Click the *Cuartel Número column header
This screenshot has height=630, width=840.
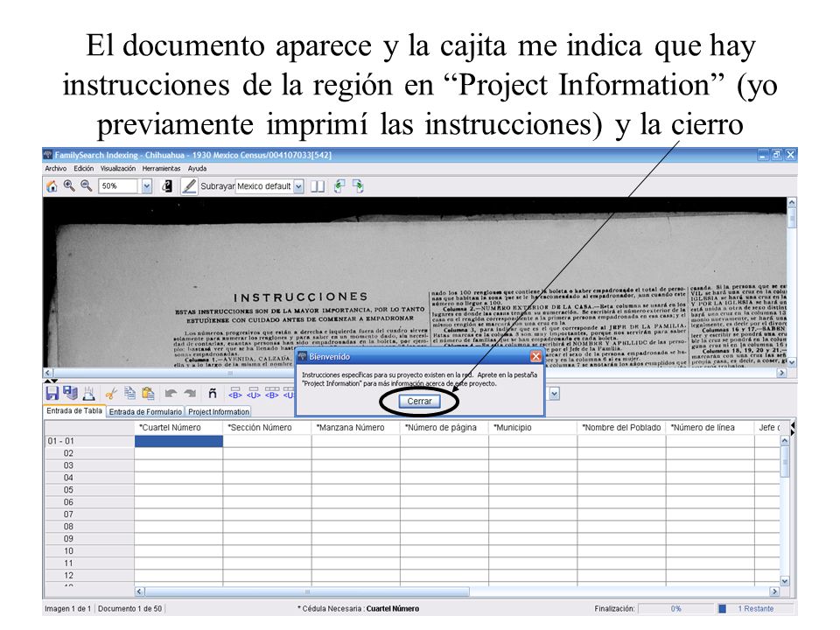tap(178, 428)
